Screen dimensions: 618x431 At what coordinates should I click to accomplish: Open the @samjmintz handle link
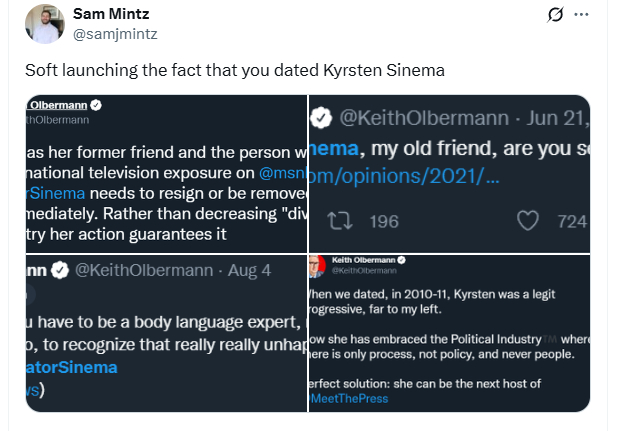(x=115, y=33)
